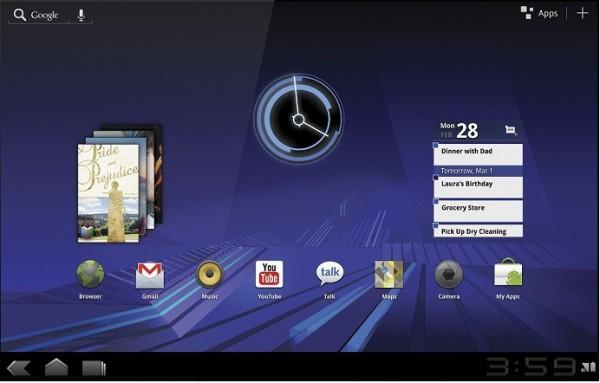Open the signal status icon in system bar

[x=588, y=367]
